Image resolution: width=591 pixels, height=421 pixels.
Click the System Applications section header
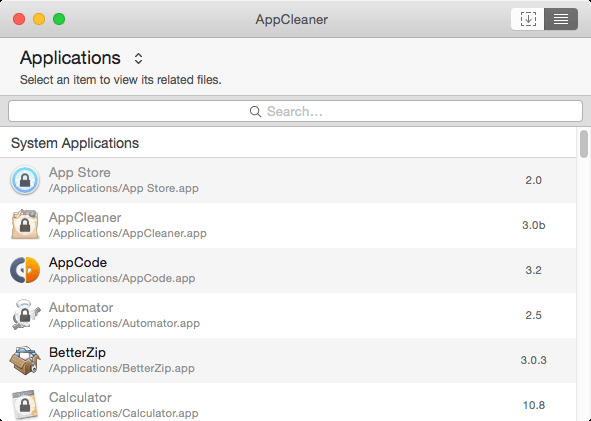point(75,143)
